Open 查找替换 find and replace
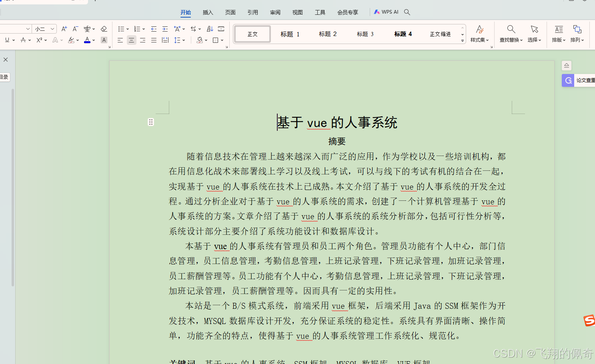This screenshot has width=595, height=364. point(511,34)
